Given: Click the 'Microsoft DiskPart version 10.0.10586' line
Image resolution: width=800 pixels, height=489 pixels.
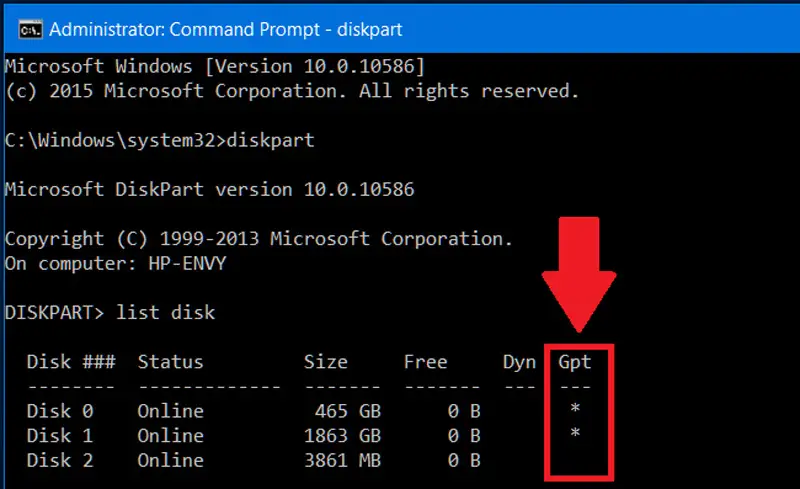Looking at the screenshot, I should coord(210,189).
